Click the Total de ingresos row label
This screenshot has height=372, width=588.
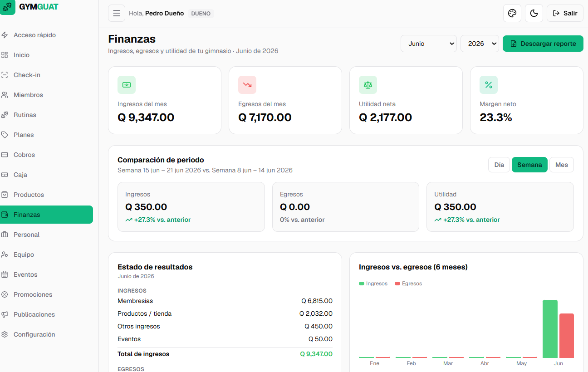tap(143, 354)
